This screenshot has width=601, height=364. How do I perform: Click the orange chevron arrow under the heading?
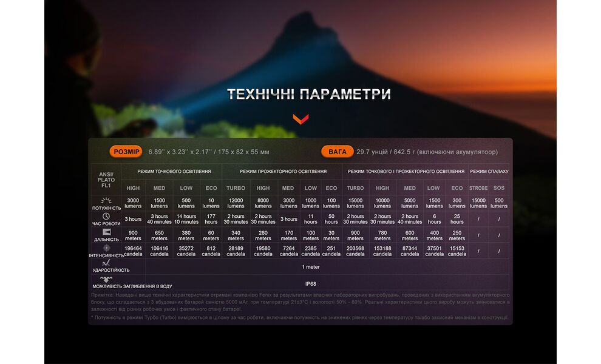click(300, 120)
